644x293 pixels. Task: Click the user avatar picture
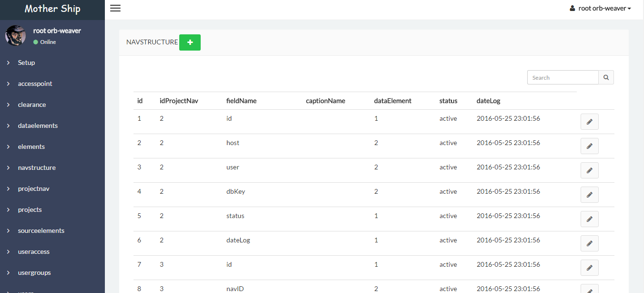[16, 36]
